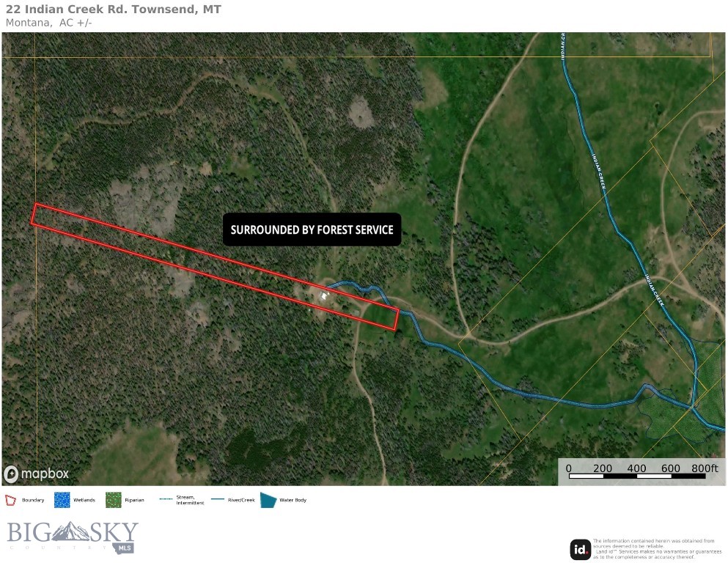Click the Riparian legend label text

pyautogui.click(x=134, y=500)
